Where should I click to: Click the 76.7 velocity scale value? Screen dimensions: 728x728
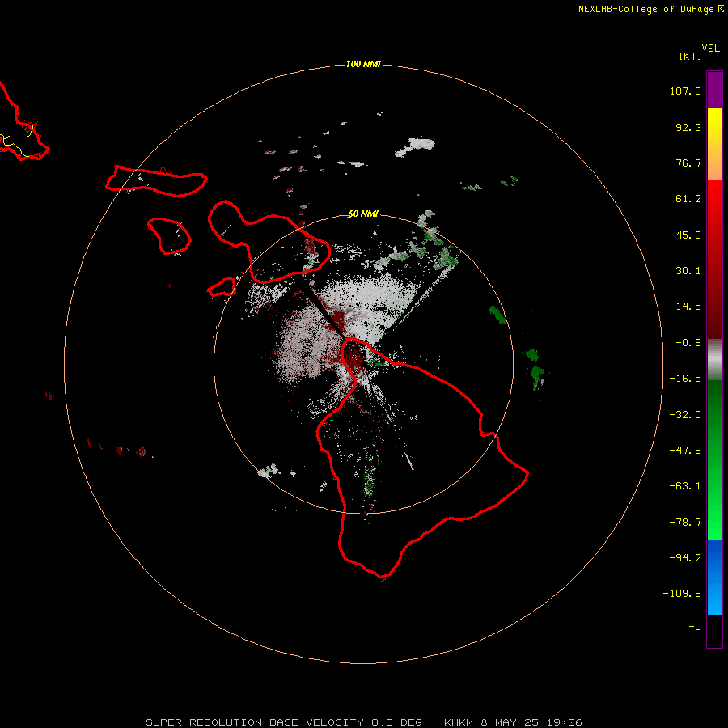pos(688,163)
